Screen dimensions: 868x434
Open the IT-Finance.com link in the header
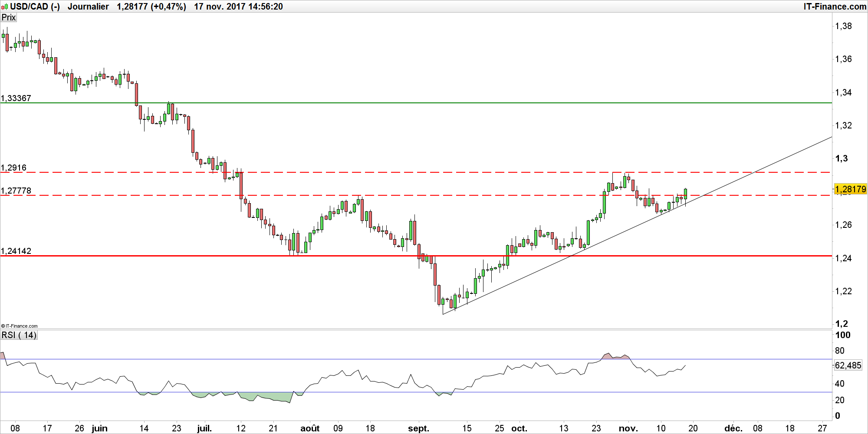[835, 7]
